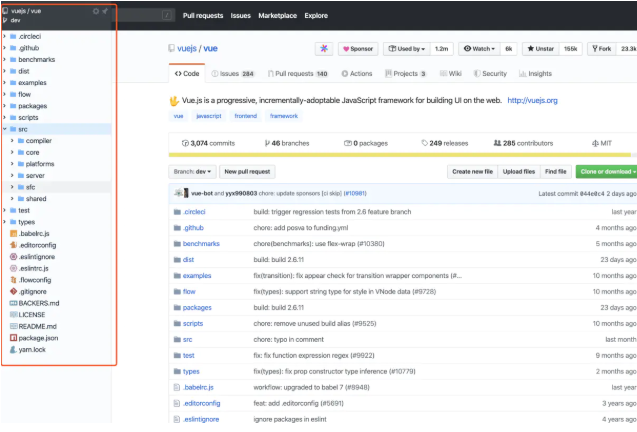The height and width of the screenshot is (432, 637).
Task: Open Marketplace in the top navigation
Action: click(x=277, y=15)
